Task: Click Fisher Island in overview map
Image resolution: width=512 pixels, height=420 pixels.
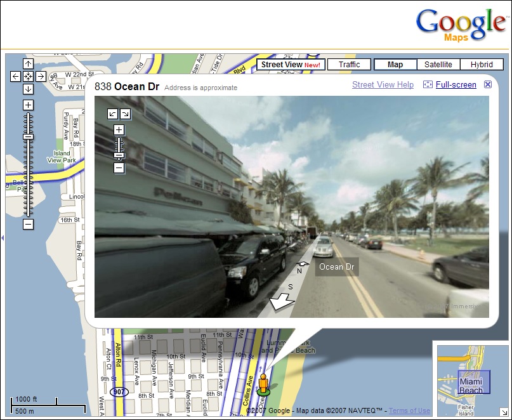Action: [x=466, y=410]
